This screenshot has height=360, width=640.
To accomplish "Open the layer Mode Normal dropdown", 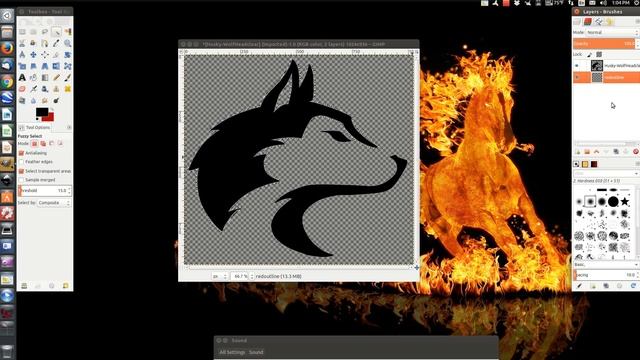I will coord(613,32).
